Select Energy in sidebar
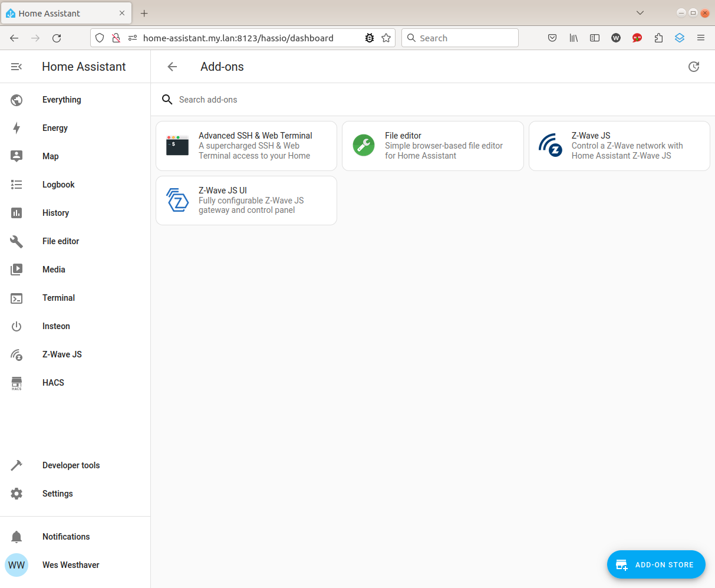Viewport: 715px width, 588px height. point(55,128)
